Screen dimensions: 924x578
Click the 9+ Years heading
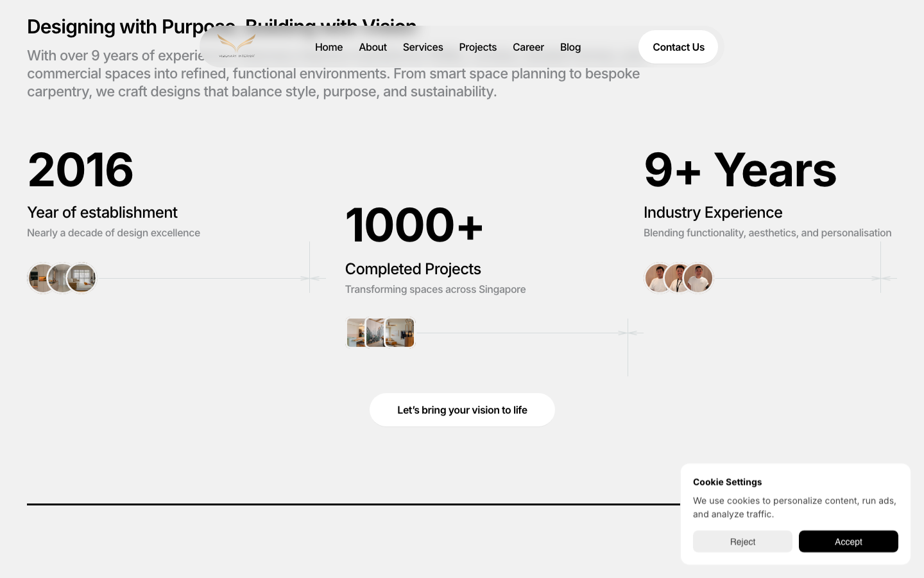click(740, 170)
